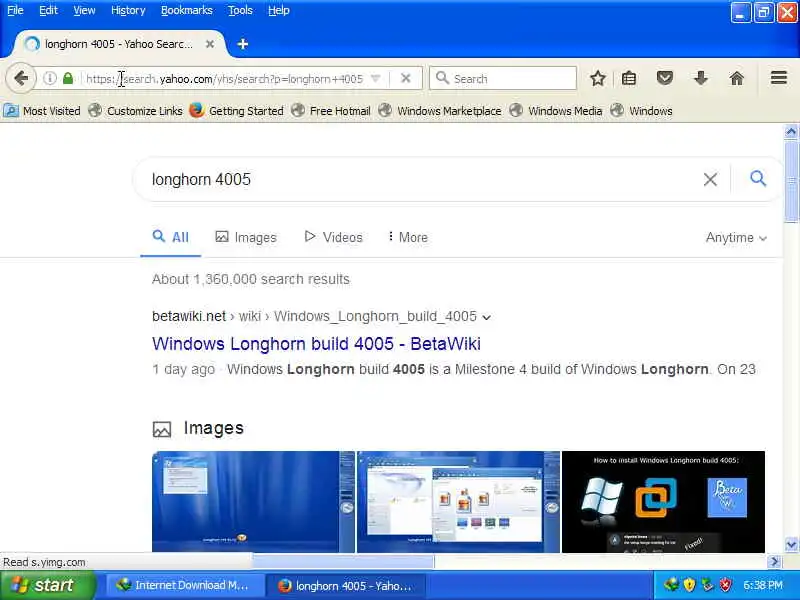Stop loading with the address bar X
The height and width of the screenshot is (600, 800).
(x=406, y=78)
